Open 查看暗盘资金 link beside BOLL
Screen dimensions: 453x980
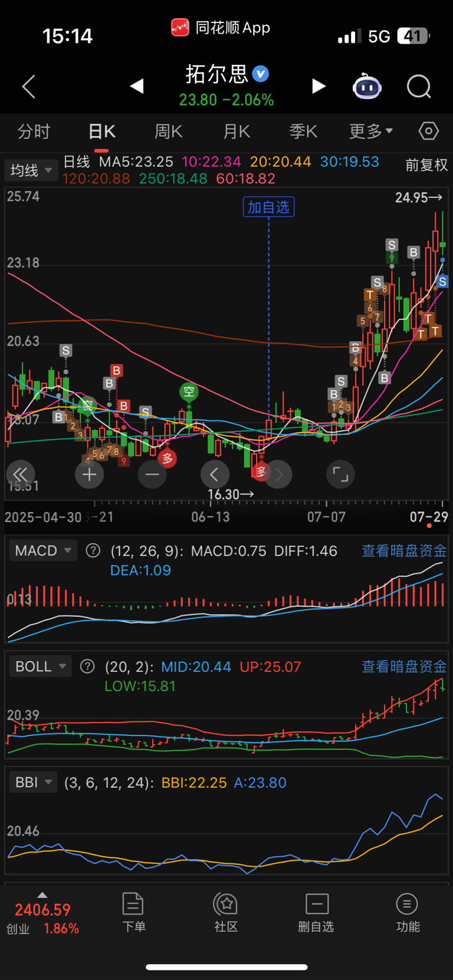tap(404, 666)
